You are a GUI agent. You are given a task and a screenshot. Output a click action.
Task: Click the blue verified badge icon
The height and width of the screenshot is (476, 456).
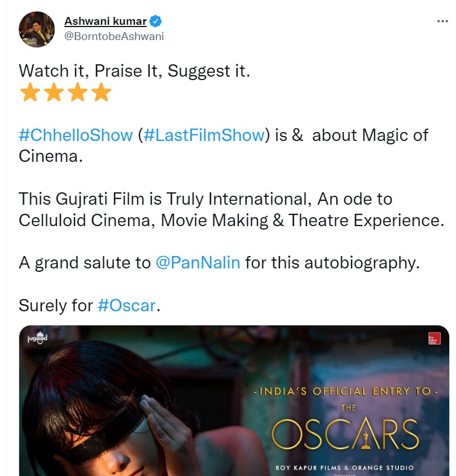coord(156,21)
